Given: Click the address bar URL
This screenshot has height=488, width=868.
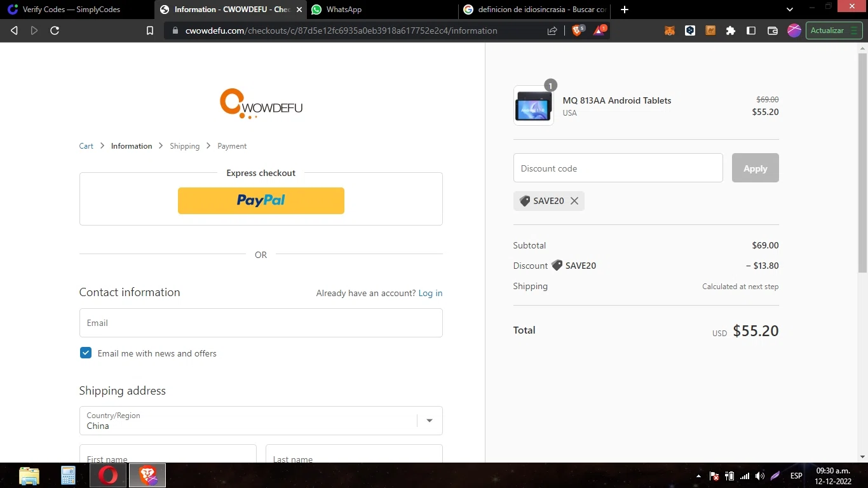Looking at the screenshot, I should point(341,30).
